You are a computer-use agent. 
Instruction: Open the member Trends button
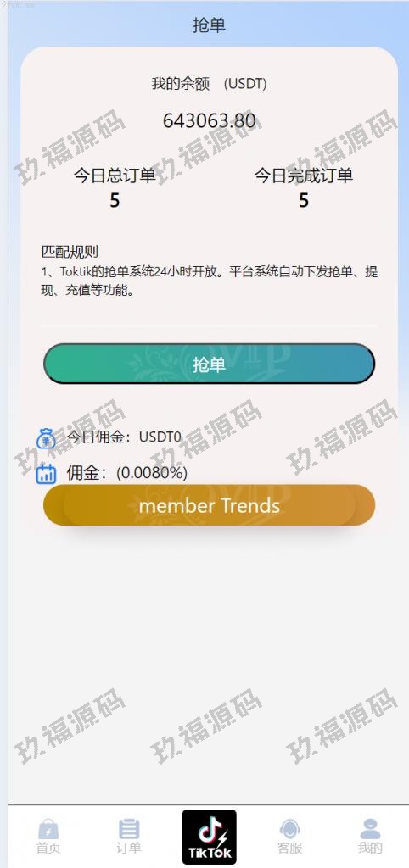click(x=209, y=505)
